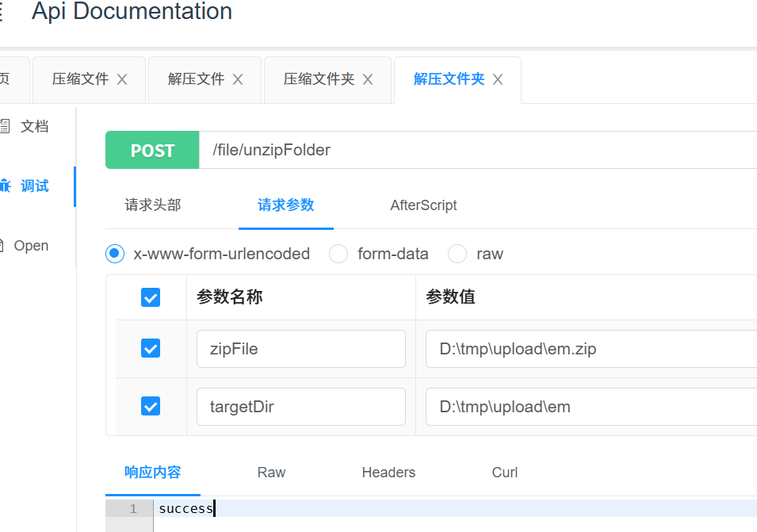Select the form-data radio option
757x532 pixels.
(338, 254)
